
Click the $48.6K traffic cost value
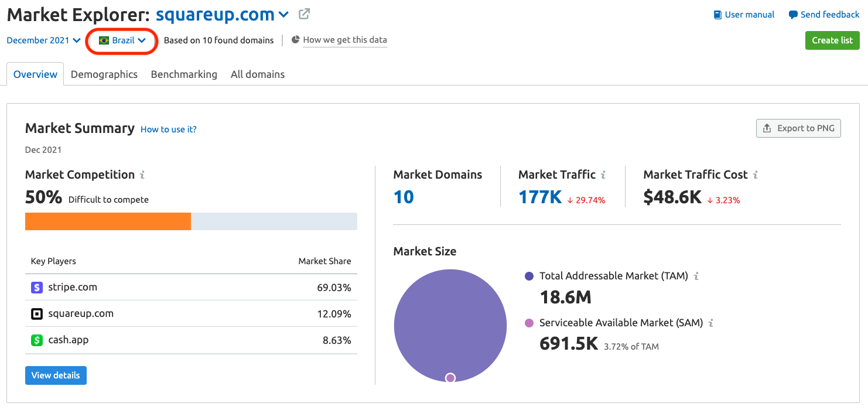672,197
